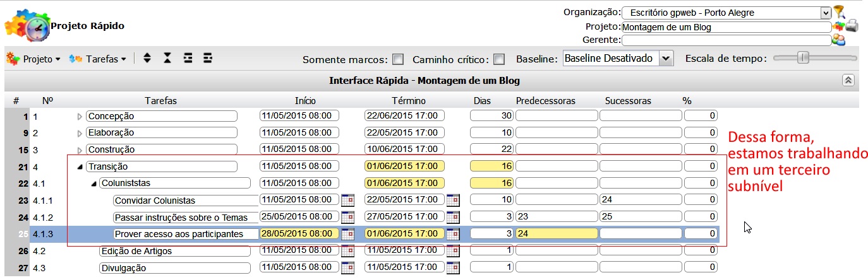Enable the Somente marcos checkbox
Screen dimensions: 868x280
coord(398,60)
